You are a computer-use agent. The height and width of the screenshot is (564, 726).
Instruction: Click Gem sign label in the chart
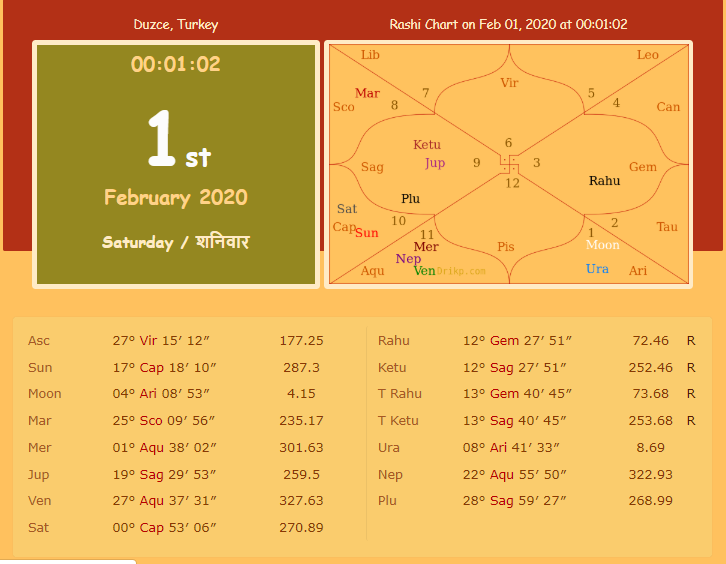click(643, 167)
